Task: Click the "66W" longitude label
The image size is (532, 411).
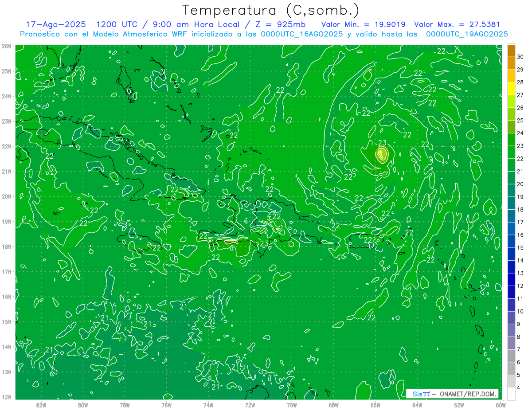Action: [x=376, y=405]
